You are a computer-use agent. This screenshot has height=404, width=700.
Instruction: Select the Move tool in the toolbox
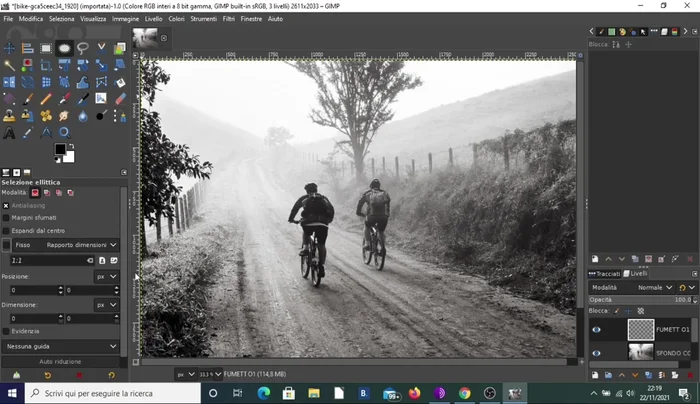coord(10,48)
